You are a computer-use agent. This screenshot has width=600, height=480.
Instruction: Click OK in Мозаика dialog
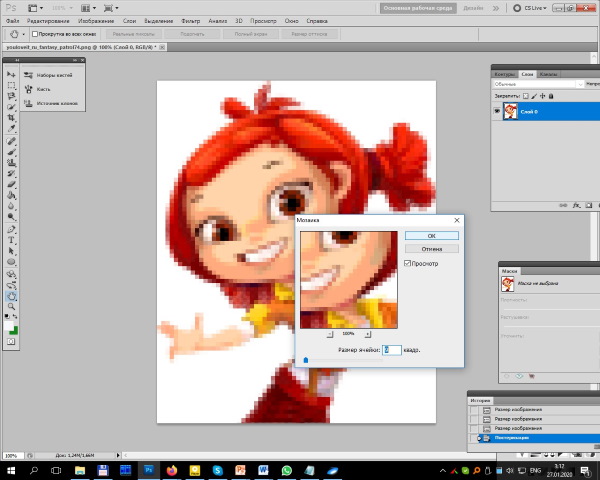[x=432, y=236]
